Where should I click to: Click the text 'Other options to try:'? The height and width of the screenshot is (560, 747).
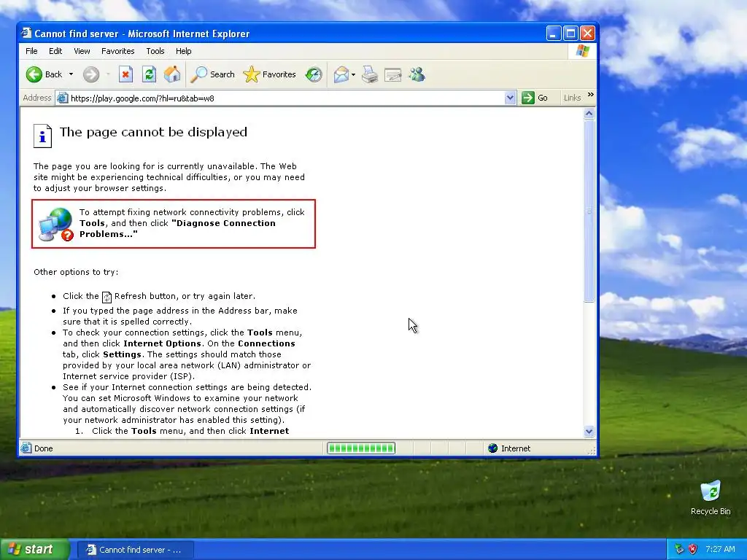pyautogui.click(x=76, y=272)
